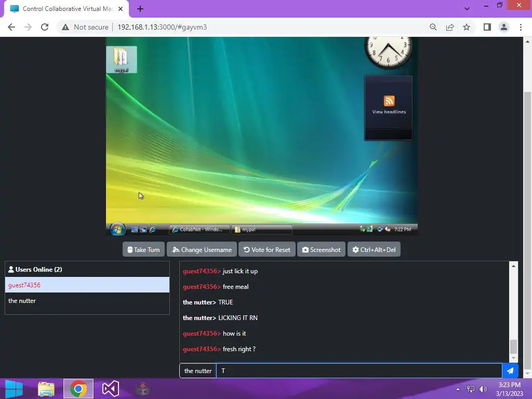Viewport: 532px width, 399px height.
Task: Open Chrome three-dot menu
Action: pos(521,27)
